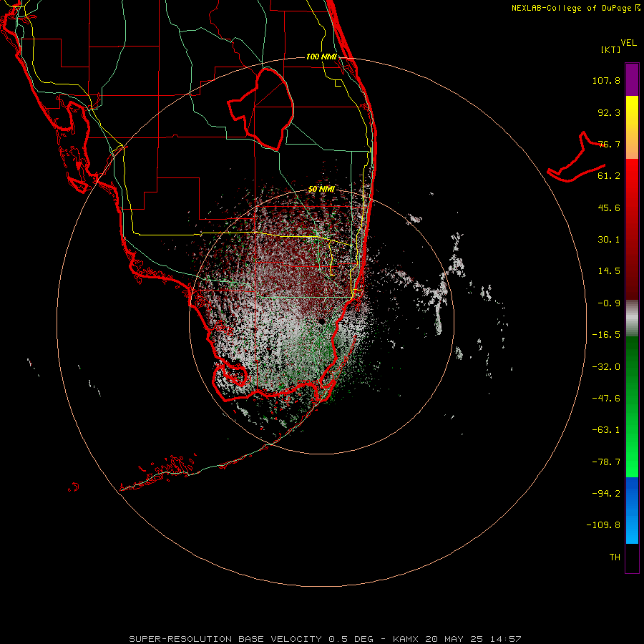
Task: Click the -47.6 velocity scale value
Action: point(606,399)
